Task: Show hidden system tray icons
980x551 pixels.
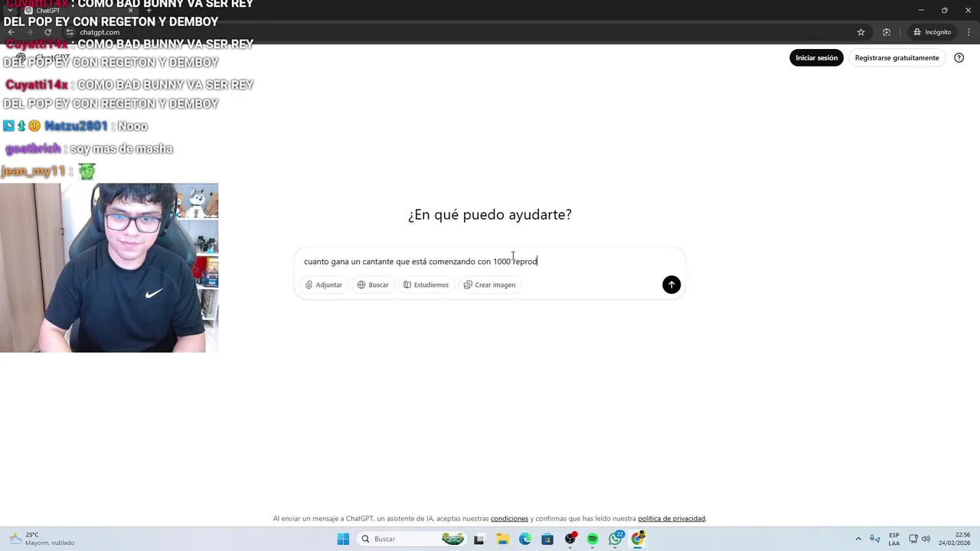Action: click(858, 539)
